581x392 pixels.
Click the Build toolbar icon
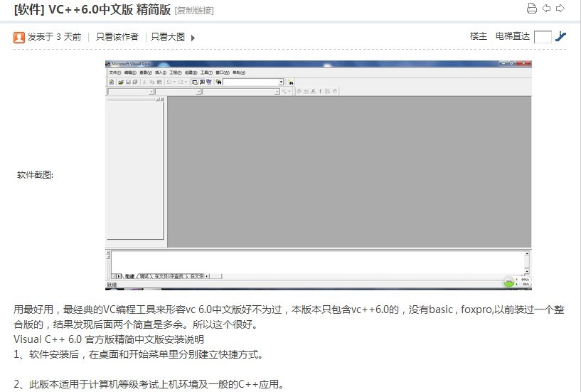point(306,91)
